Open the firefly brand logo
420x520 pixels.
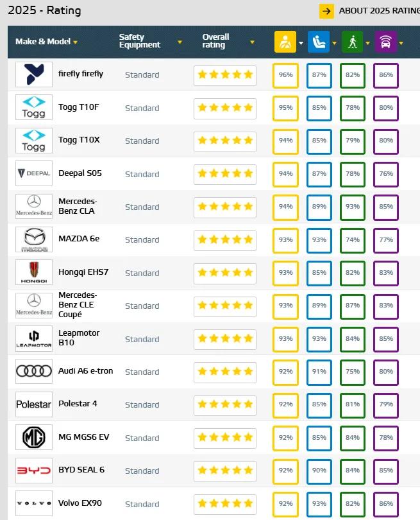click(34, 74)
